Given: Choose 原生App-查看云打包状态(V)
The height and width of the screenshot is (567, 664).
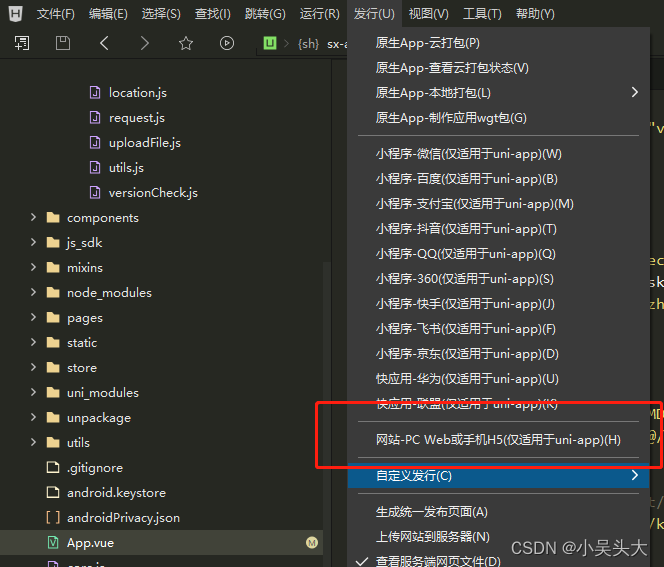Looking at the screenshot, I should click(498, 68).
